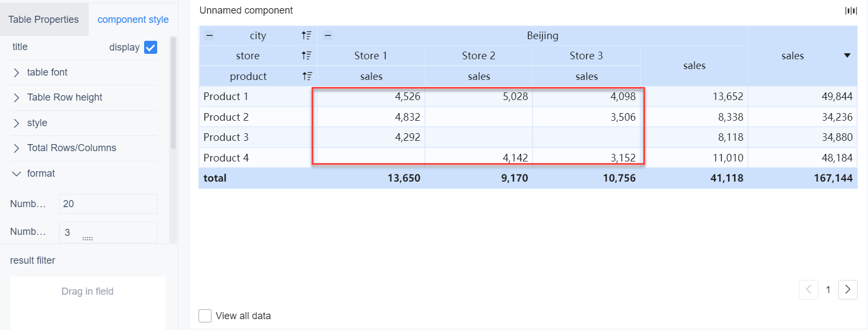Click the Store 1 total 13,650
The width and height of the screenshot is (868, 330).
(x=371, y=178)
